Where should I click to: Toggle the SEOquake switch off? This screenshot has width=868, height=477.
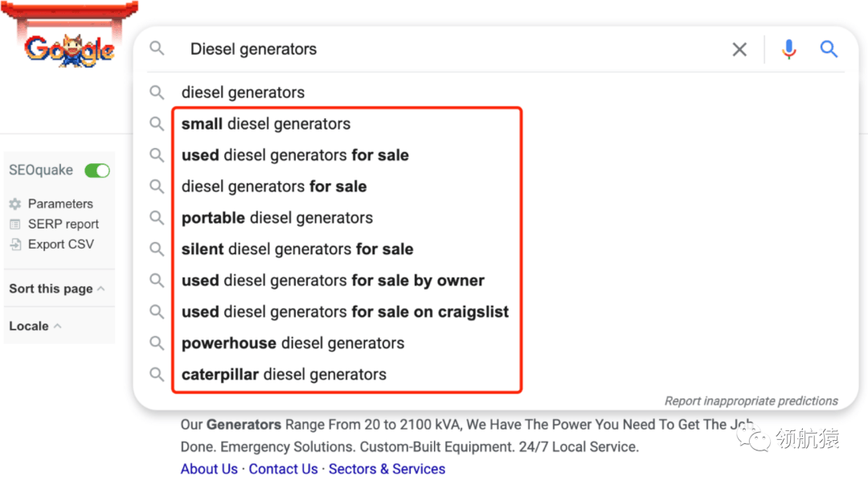(x=97, y=171)
